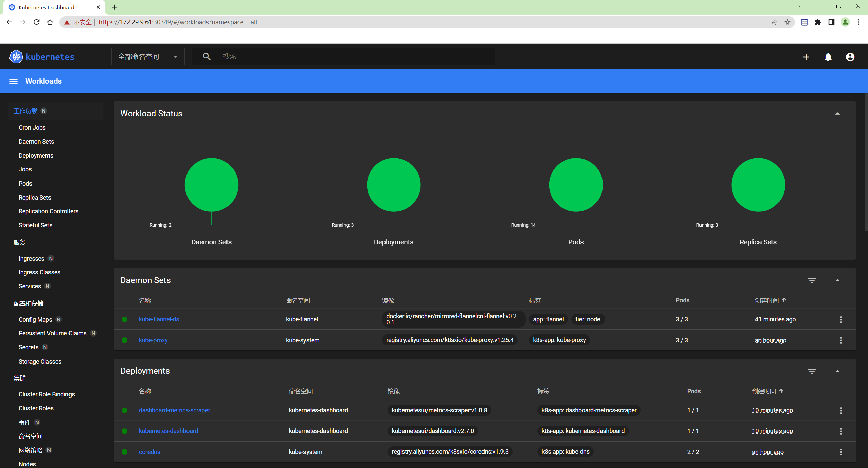Click the 'app: flannel' label chip
Screen dimensions: 868x468
(x=548, y=319)
